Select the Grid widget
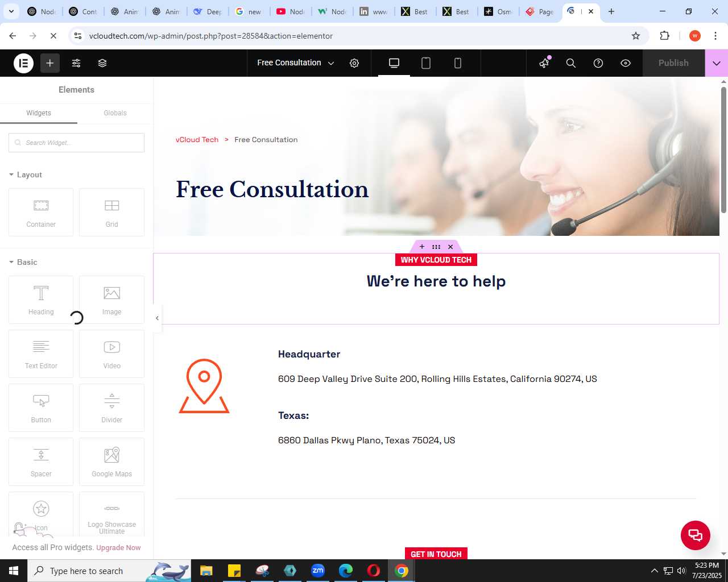Image resolution: width=728 pixels, height=582 pixels. point(111,212)
